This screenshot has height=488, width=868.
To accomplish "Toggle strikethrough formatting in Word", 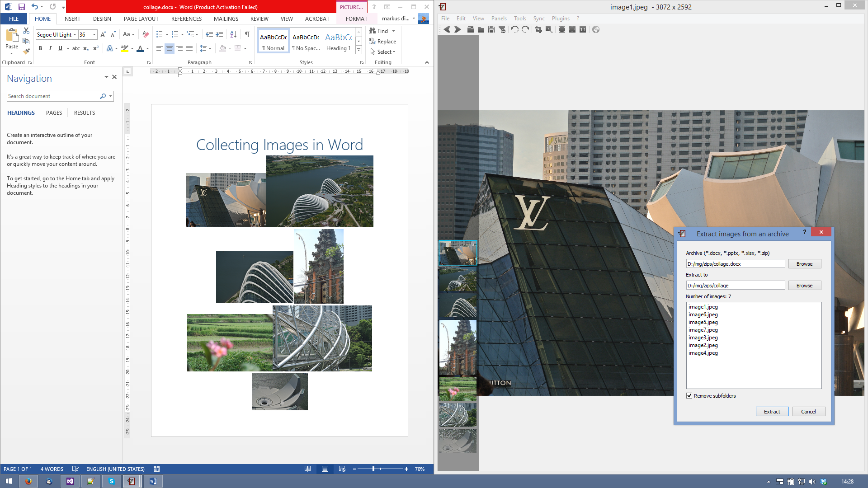I will [x=76, y=48].
